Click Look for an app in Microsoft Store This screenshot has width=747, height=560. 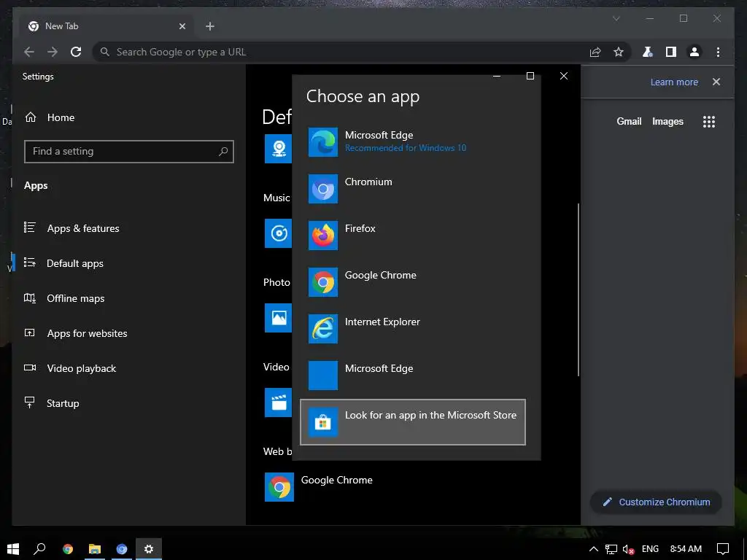click(x=413, y=422)
